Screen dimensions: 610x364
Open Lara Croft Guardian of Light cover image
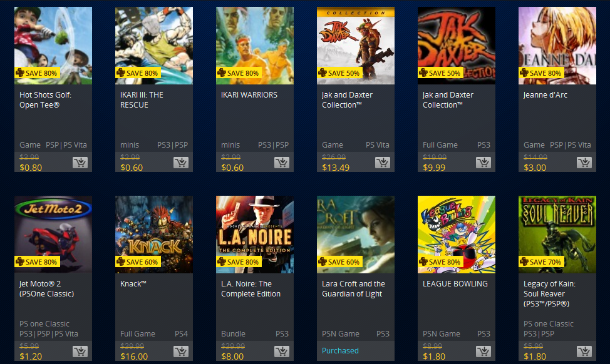356,235
